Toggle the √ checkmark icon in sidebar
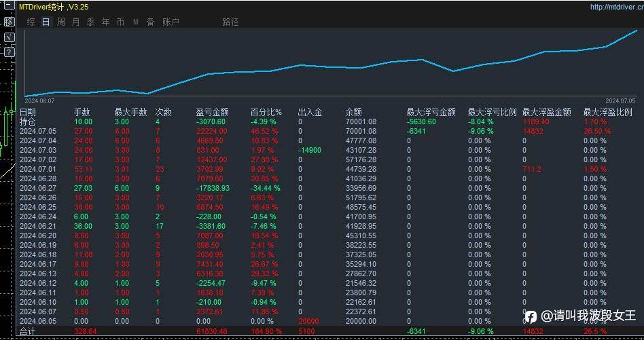Viewport: 644px width, 340px height. point(10,37)
